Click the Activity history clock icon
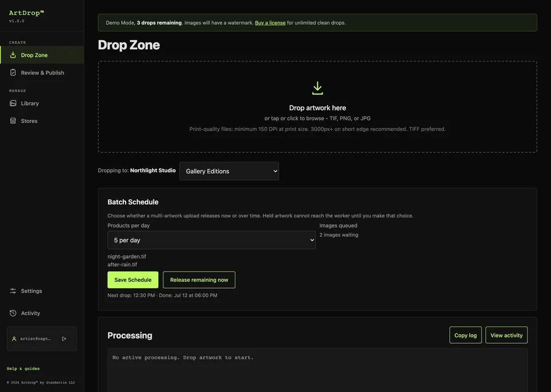Image resolution: width=551 pixels, height=392 pixels. point(13,313)
